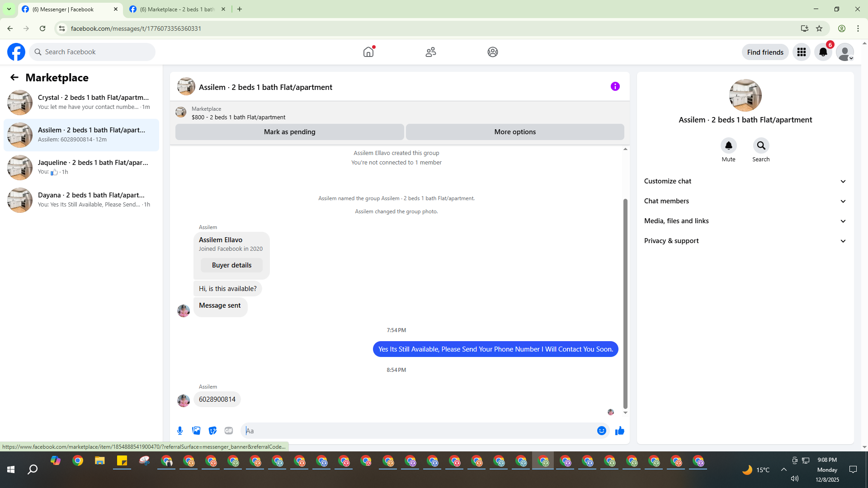
Task: Go to Facebook Home feed icon
Action: tap(368, 52)
